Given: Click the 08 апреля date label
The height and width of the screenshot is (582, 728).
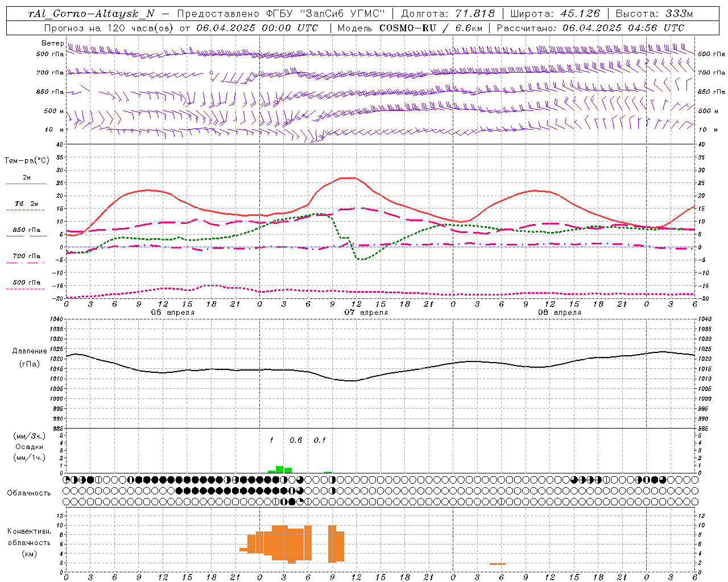Looking at the screenshot, I should tap(559, 313).
